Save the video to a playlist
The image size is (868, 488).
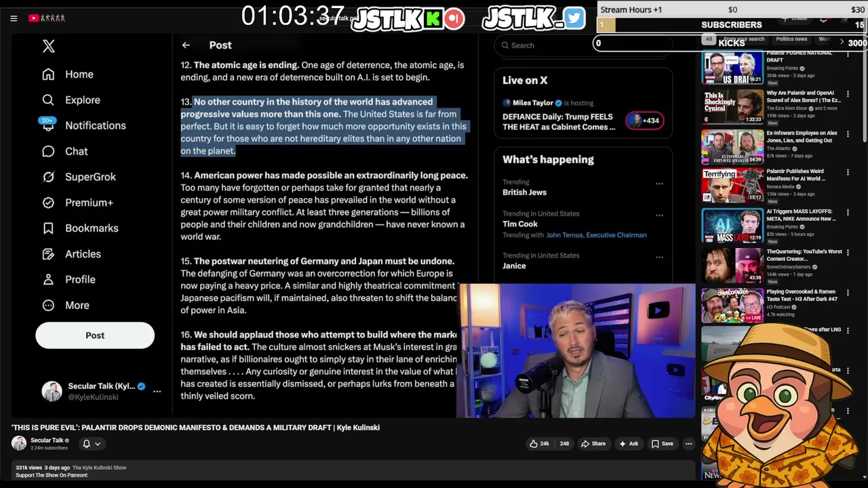click(662, 444)
